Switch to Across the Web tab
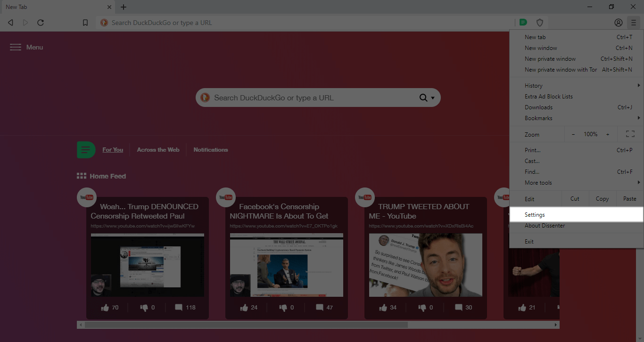This screenshot has width=644, height=342. [158, 150]
